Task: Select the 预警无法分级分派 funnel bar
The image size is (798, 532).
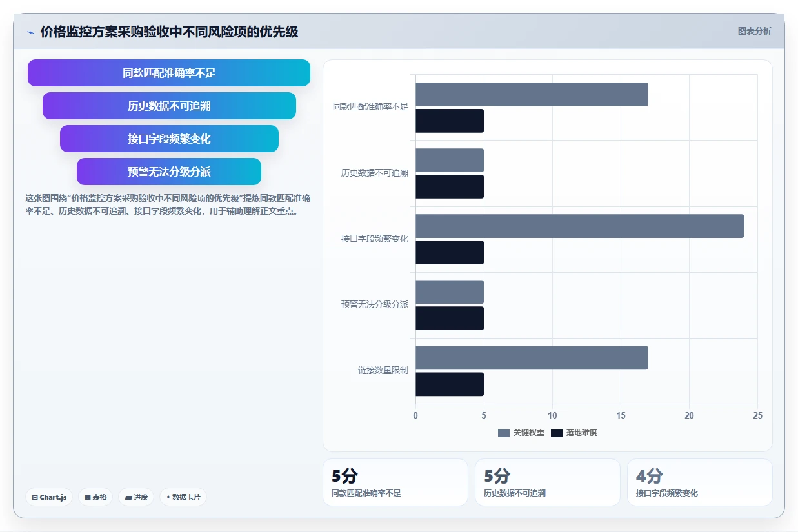Action: click(169, 172)
